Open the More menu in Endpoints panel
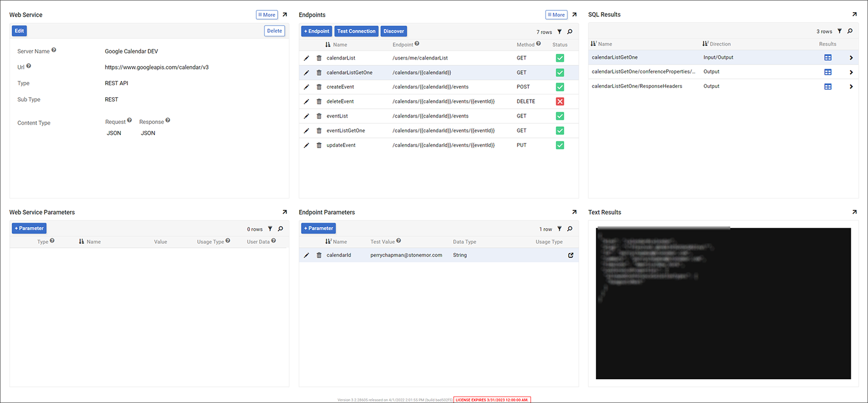This screenshot has width=868, height=403. pos(556,15)
